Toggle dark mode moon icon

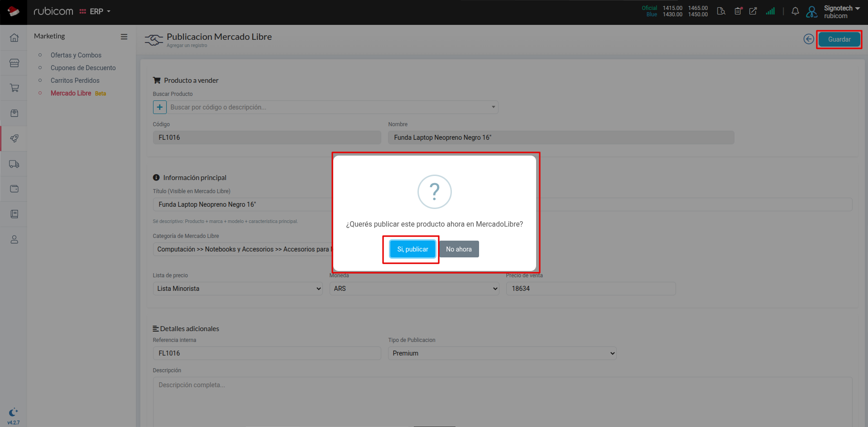(13, 412)
